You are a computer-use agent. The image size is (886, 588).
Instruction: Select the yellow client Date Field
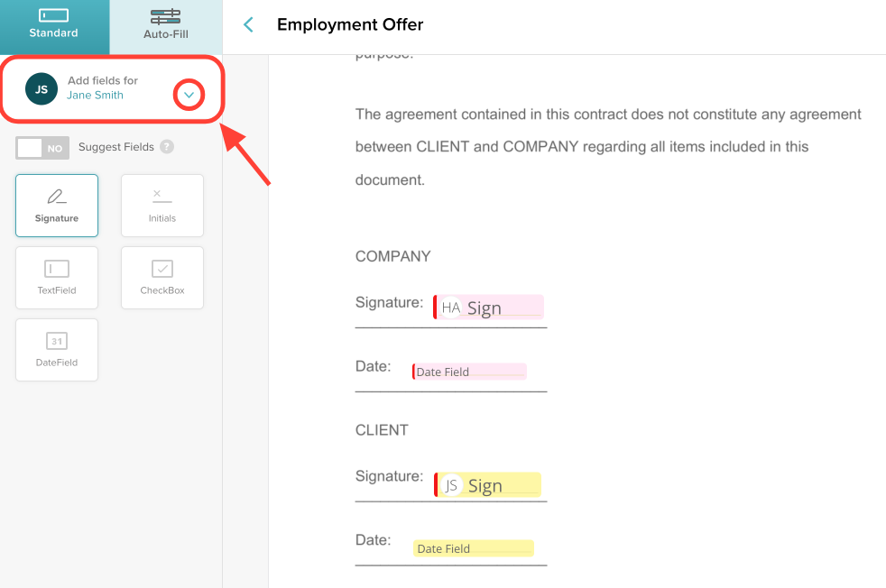coord(473,548)
